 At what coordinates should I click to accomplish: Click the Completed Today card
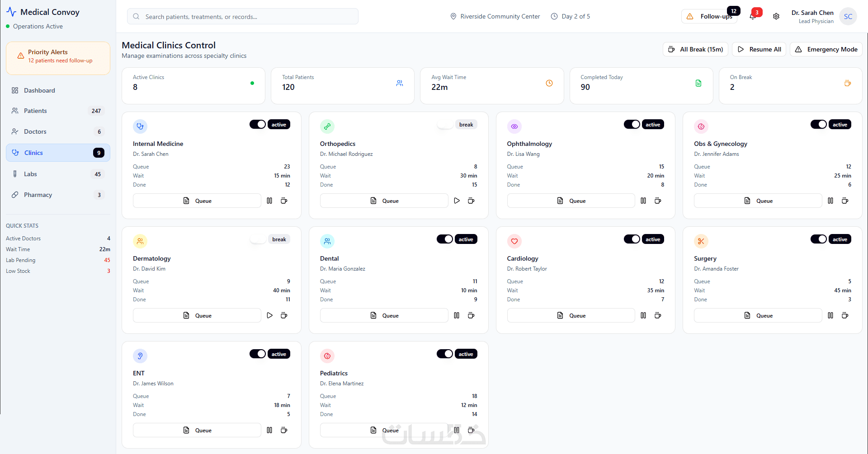coord(641,86)
